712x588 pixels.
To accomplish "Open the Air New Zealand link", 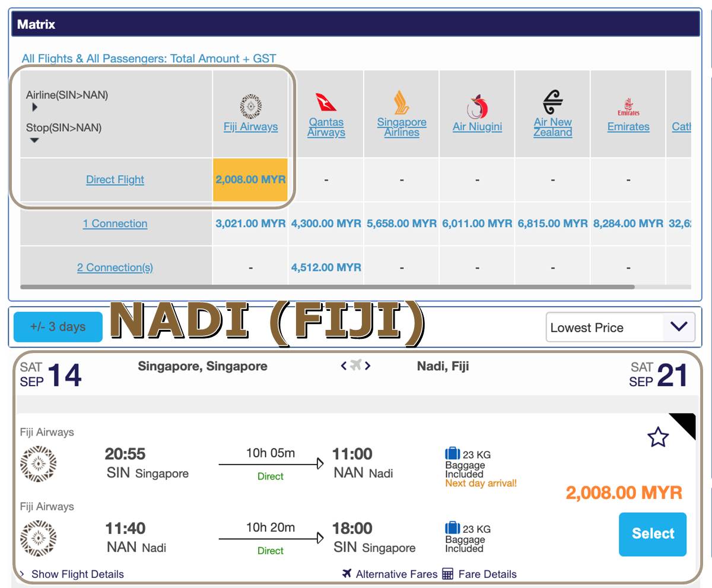I will 552,127.
